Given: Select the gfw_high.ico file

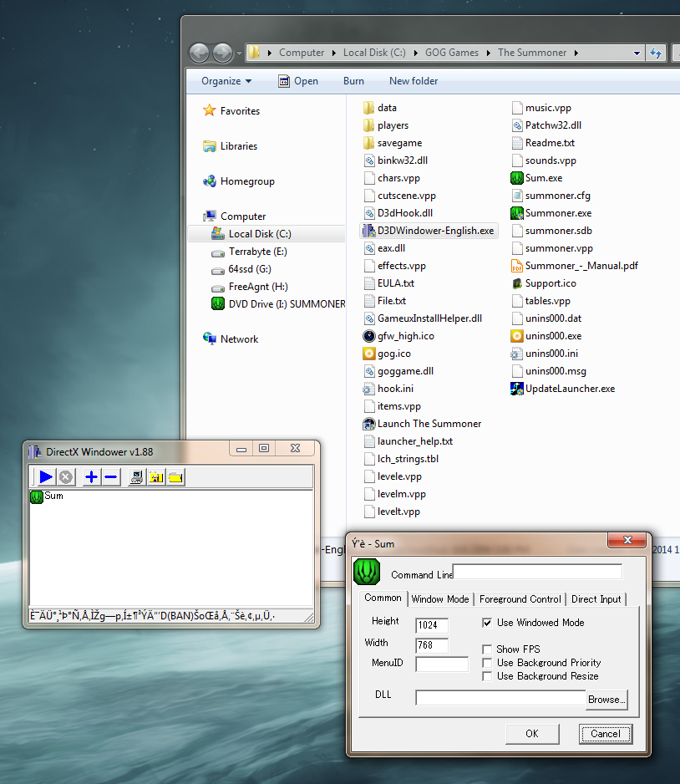Looking at the screenshot, I should point(398,336).
